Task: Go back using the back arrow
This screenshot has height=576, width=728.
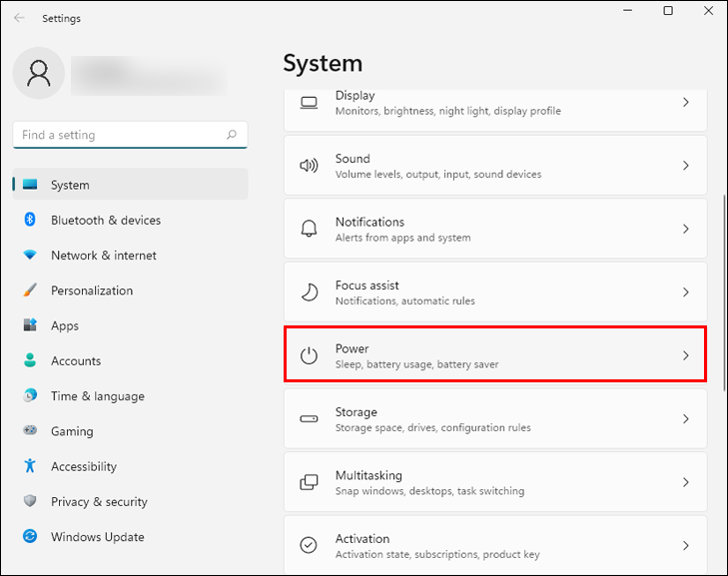Action: click(x=19, y=18)
